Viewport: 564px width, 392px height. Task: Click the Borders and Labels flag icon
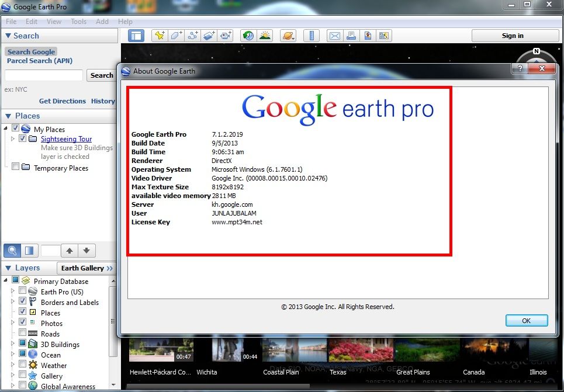pos(33,301)
